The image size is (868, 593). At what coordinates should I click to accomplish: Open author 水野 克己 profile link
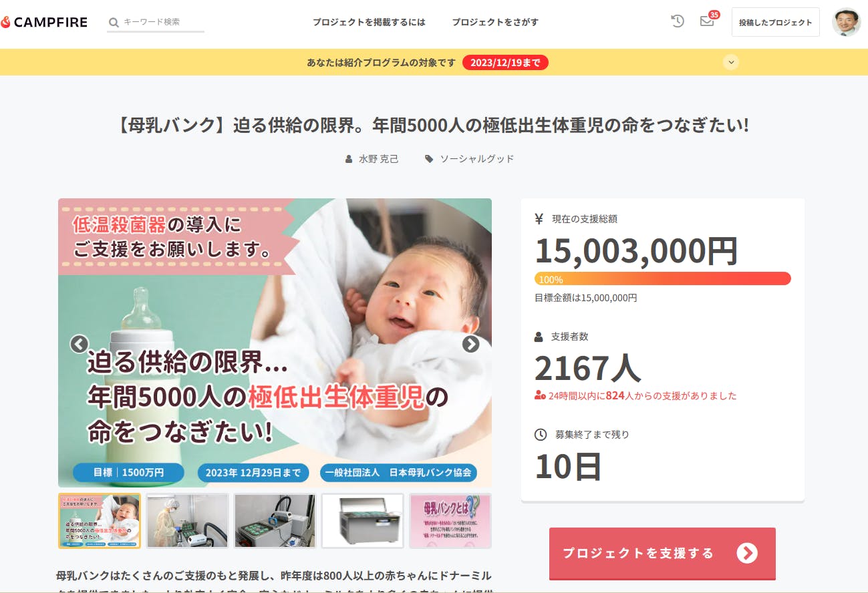point(378,159)
